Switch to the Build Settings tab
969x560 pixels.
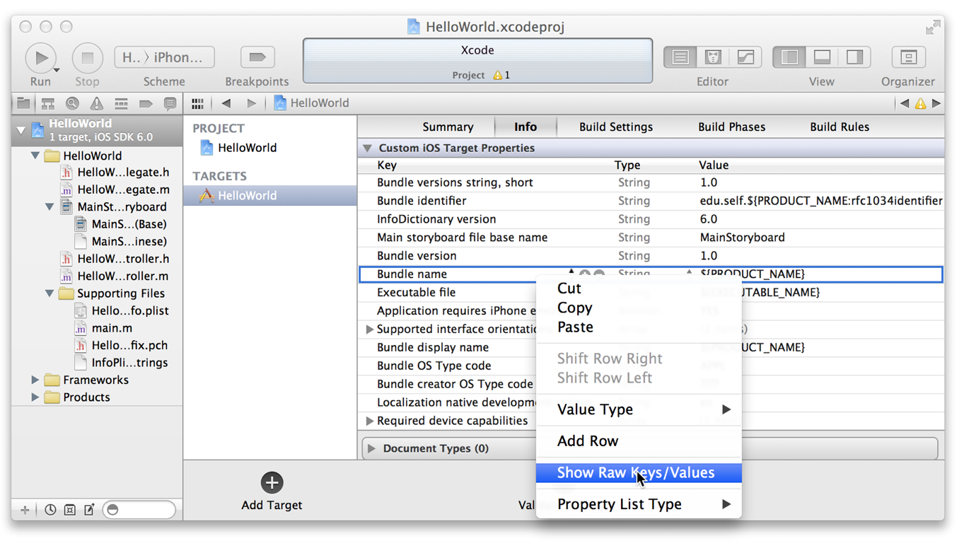[615, 127]
